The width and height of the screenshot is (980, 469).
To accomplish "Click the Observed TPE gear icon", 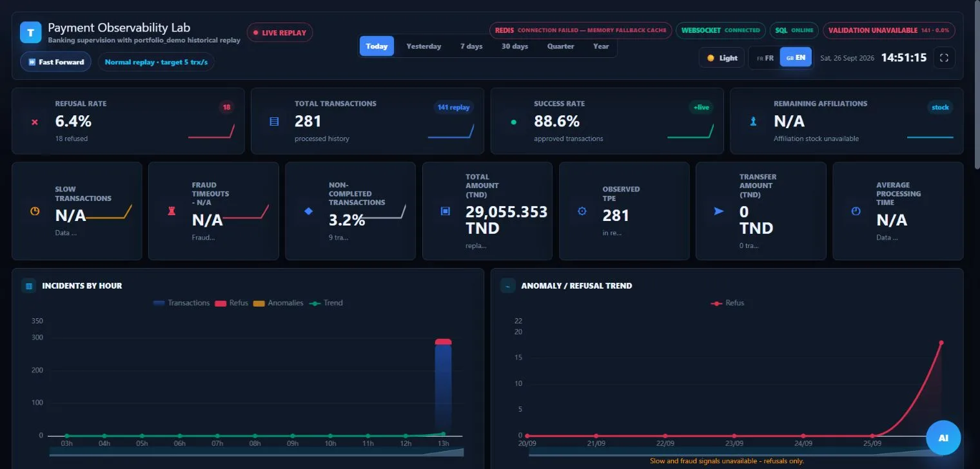I will (582, 211).
